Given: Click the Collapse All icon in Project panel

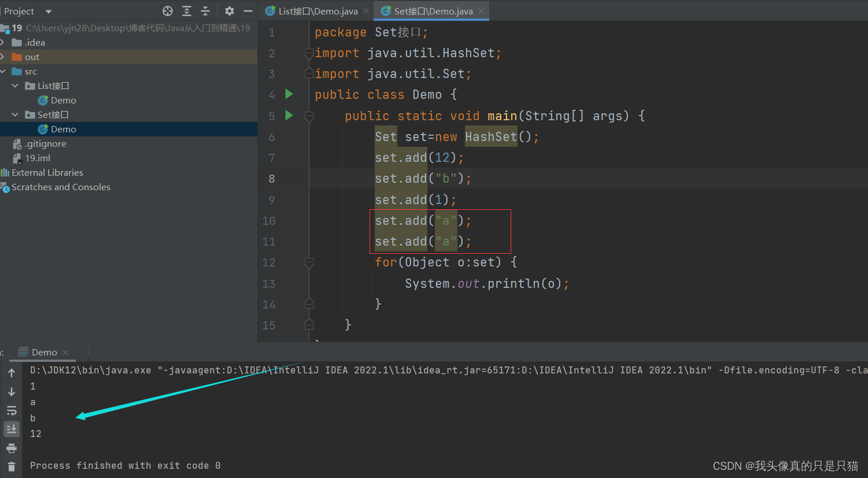Looking at the screenshot, I should click(x=205, y=11).
